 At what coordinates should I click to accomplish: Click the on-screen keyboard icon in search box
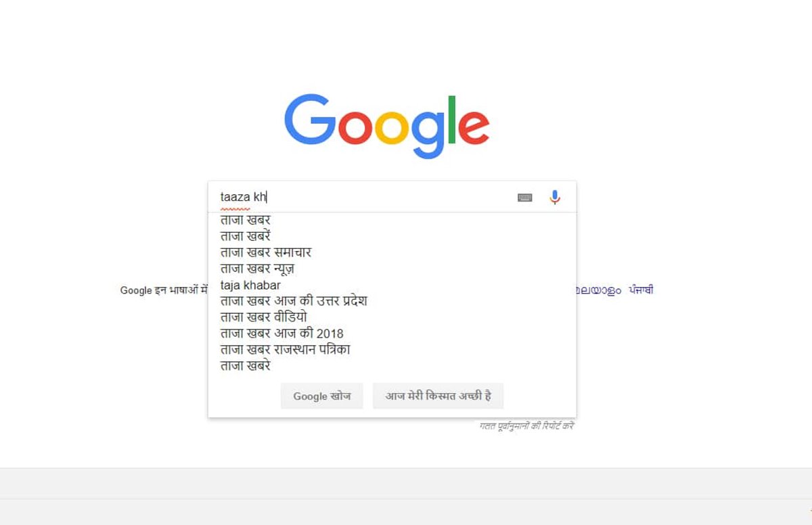[526, 197]
